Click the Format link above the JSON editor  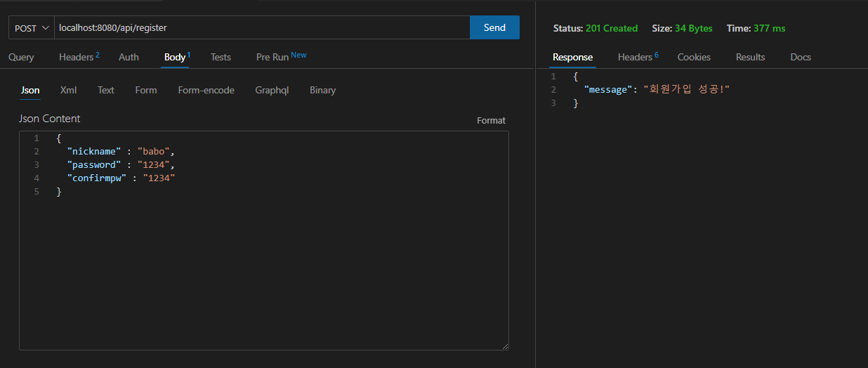pyautogui.click(x=491, y=120)
